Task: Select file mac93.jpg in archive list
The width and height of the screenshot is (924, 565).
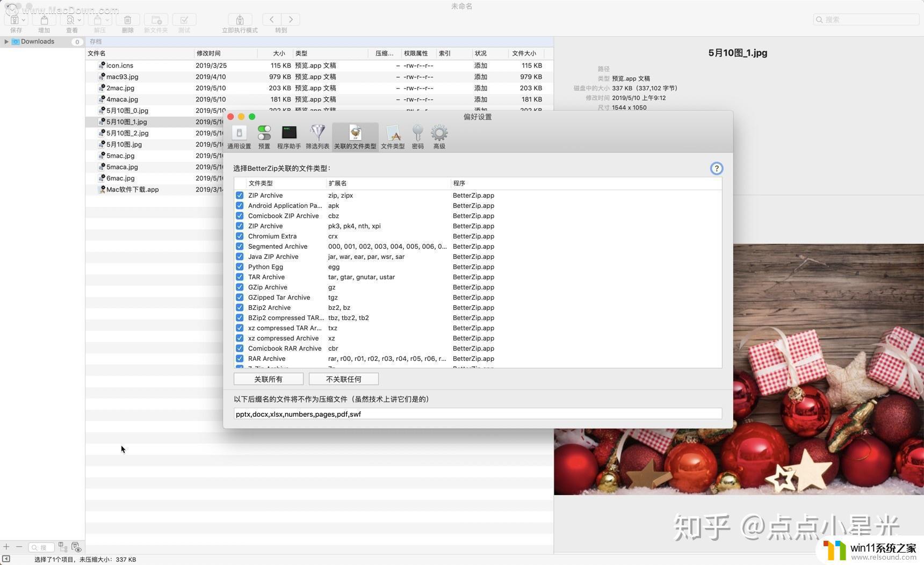Action: click(x=319, y=77)
